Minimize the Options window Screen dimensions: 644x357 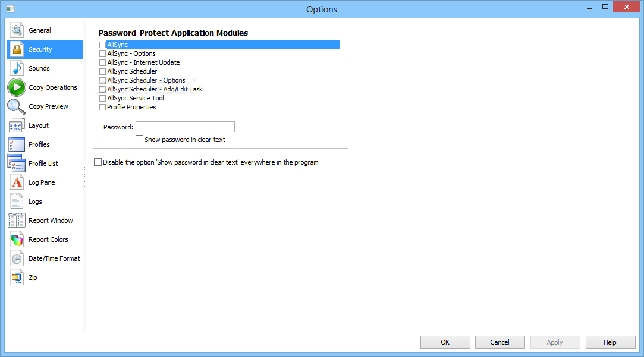pos(589,7)
